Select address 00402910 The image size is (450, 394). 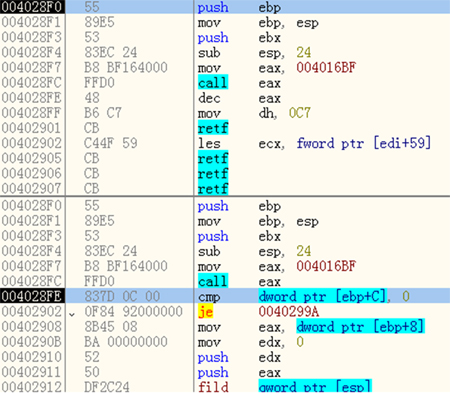click(x=31, y=357)
